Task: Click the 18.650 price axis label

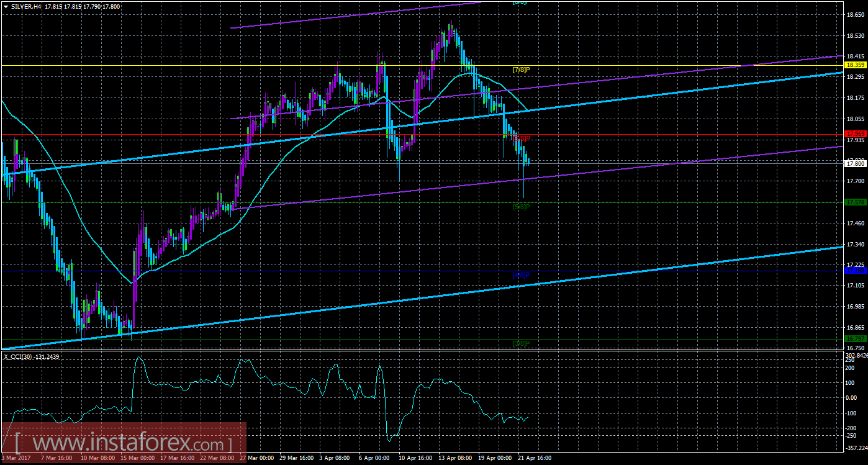Action: coord(855,14)
